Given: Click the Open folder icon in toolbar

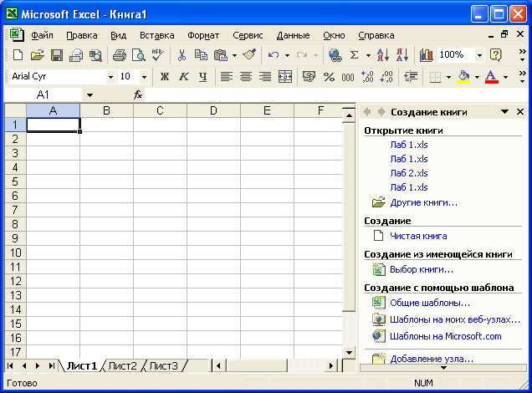Looking at the screenshot, I should (37, 54).
